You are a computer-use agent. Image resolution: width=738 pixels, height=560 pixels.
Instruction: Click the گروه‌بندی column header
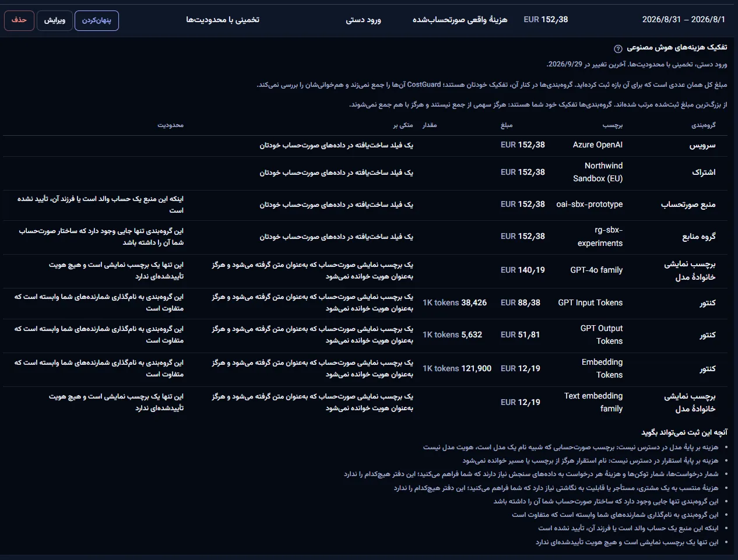[x=704, y=125]
